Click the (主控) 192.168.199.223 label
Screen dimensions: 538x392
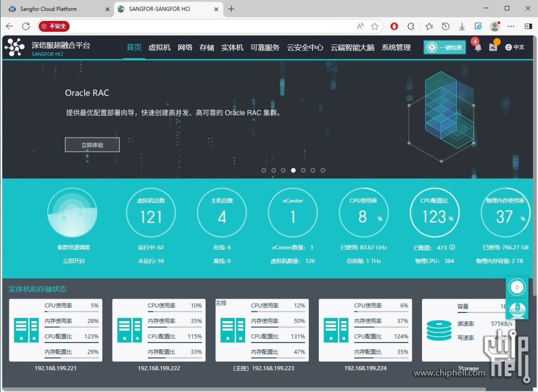[x=264, y=368]
